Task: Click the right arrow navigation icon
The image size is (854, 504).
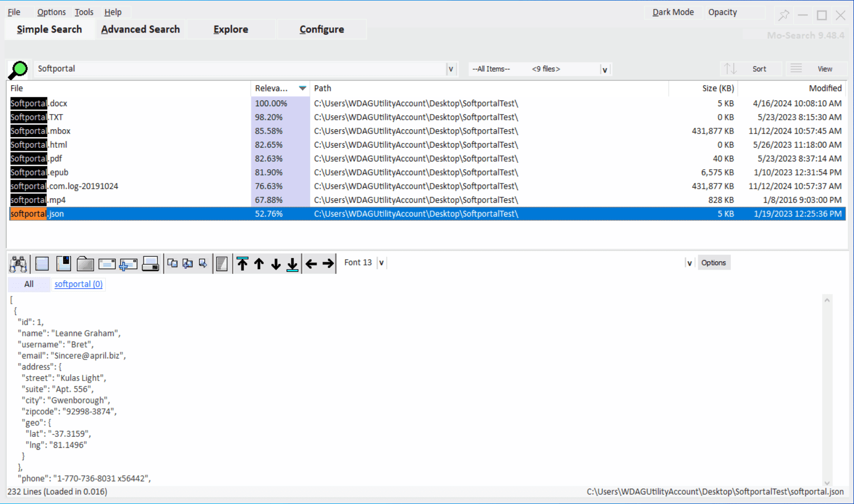Action: pyautogui.click(x=328, y=263)
